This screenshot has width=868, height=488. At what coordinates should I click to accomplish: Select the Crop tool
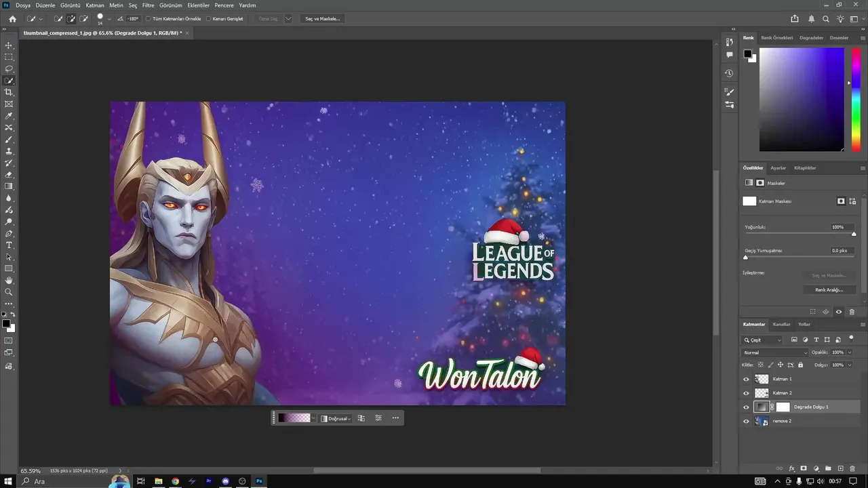pyautogui.click(x=9, y=92)
